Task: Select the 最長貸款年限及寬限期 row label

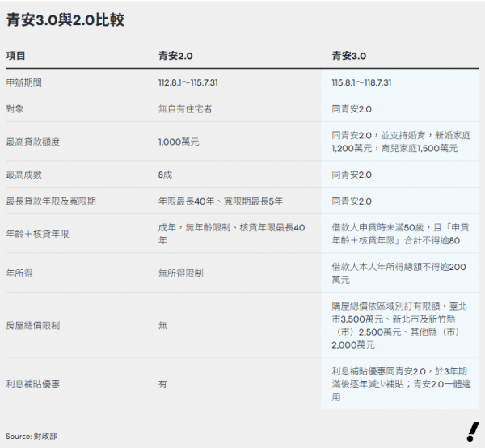Action: (x=51, y=201)
